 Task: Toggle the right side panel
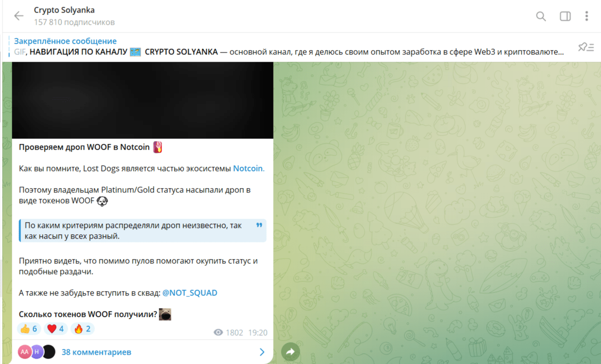click(565, 16)
